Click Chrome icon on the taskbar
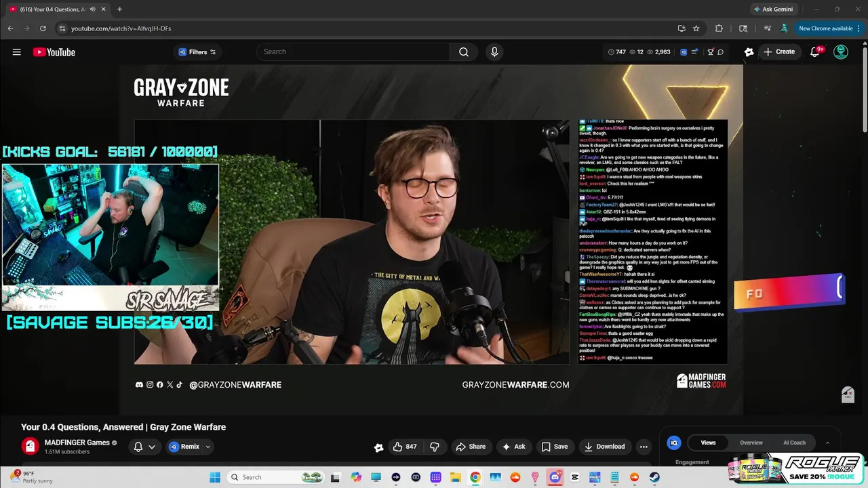Screen dimensions: 868x488 click(x=475, y=477)
